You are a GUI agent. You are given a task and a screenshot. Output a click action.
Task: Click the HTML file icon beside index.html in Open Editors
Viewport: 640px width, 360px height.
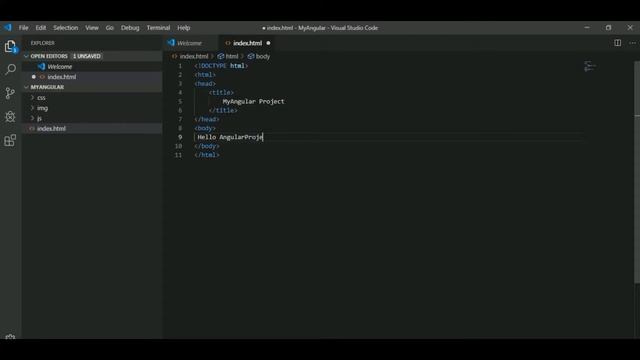[x=42, y=77]
